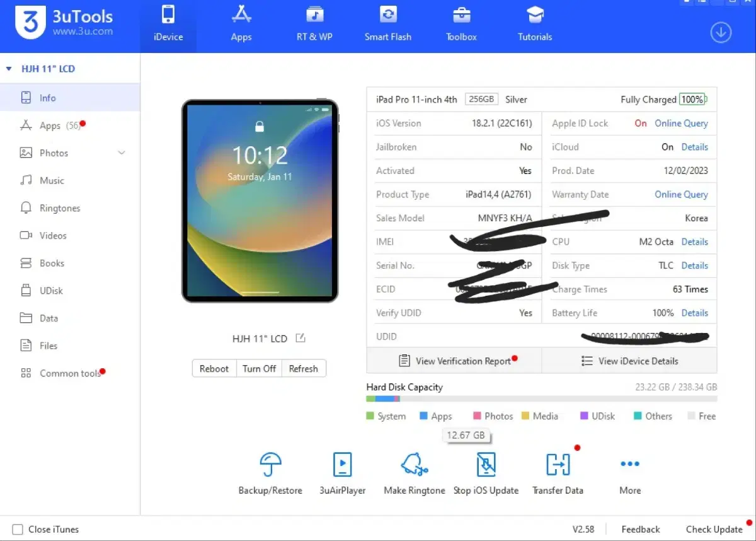Open Data in the sidebar

click(70, 318)
